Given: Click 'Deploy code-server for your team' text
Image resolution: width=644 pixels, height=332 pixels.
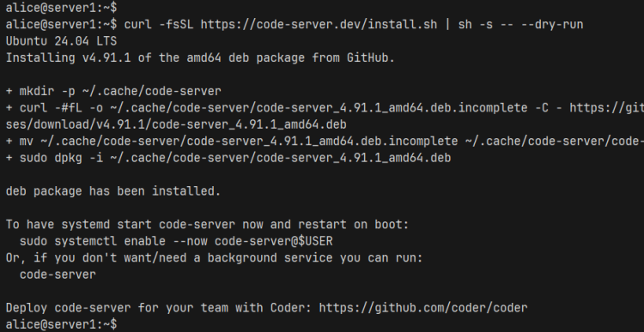Looking at the screenshot, I should pyautogui.click(x=134, y=308).
